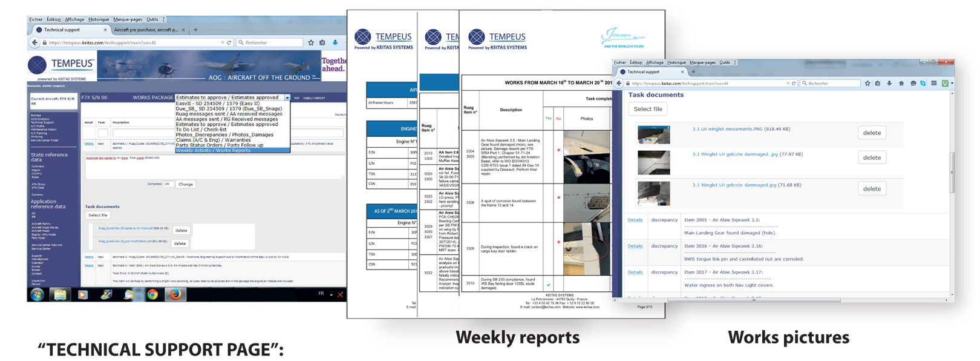Click Select file on the wo=41 support page
980x361 pixels.
pos(97,215)
